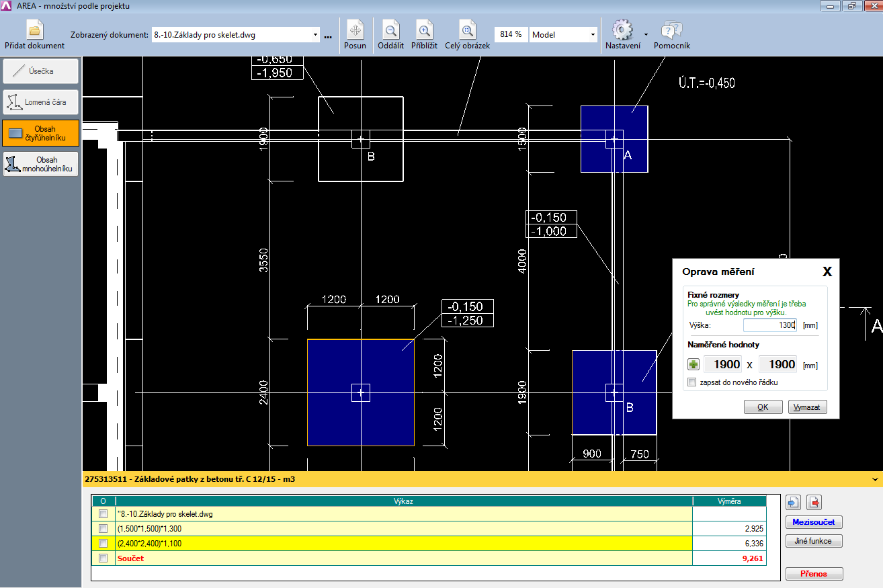The width and height of the screenshot is (883, 588).
Task: Fit view using Celý obrázek icon
Action: 467,30
